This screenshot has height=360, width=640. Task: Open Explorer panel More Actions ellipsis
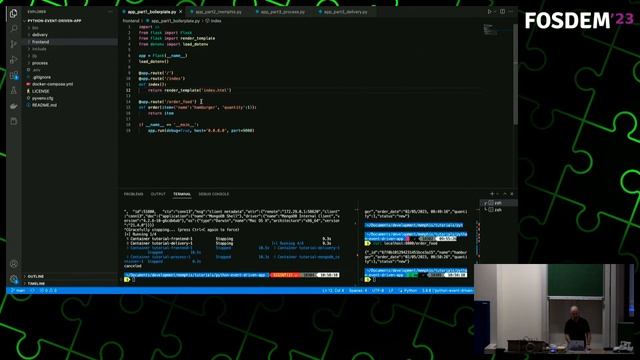pyautogui.click(x=110, y=12)
